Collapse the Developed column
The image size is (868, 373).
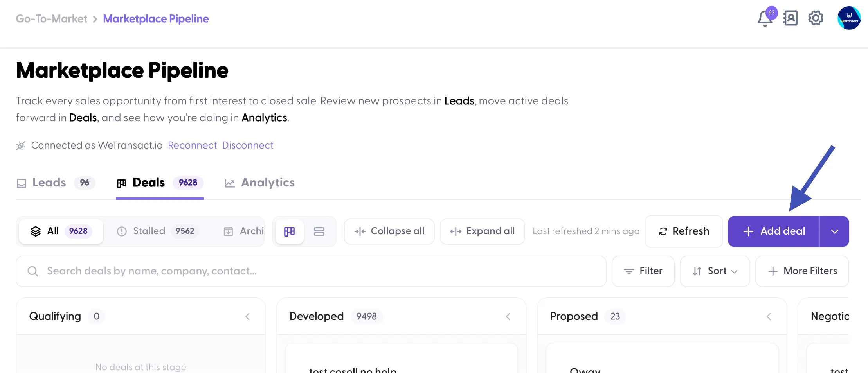(508, 316)
